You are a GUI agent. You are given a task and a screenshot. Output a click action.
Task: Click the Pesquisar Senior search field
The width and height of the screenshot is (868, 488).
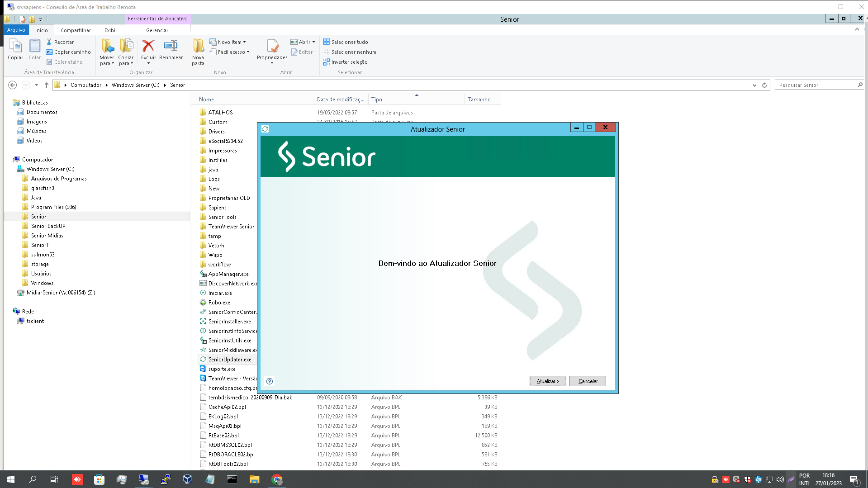pos(816,85)
